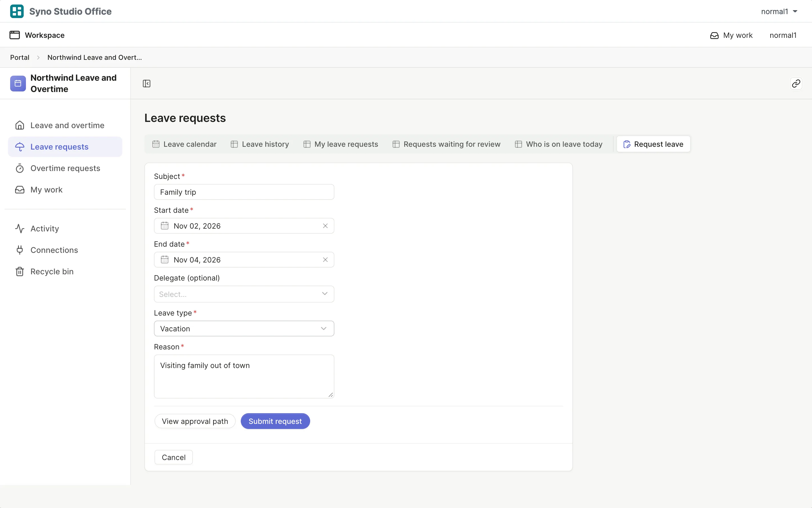The image size is (812, 508).
Task: Click the Submit request button
Action: (275, 421)
